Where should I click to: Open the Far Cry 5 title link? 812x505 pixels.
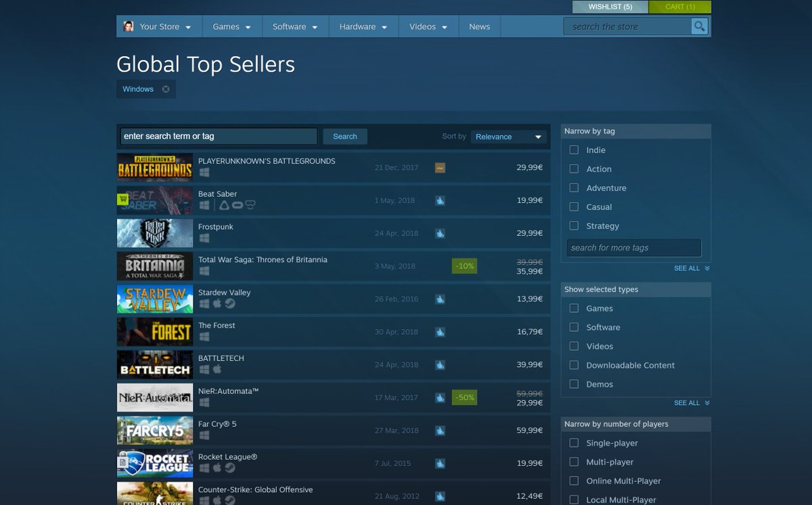[x=217, y=424]
